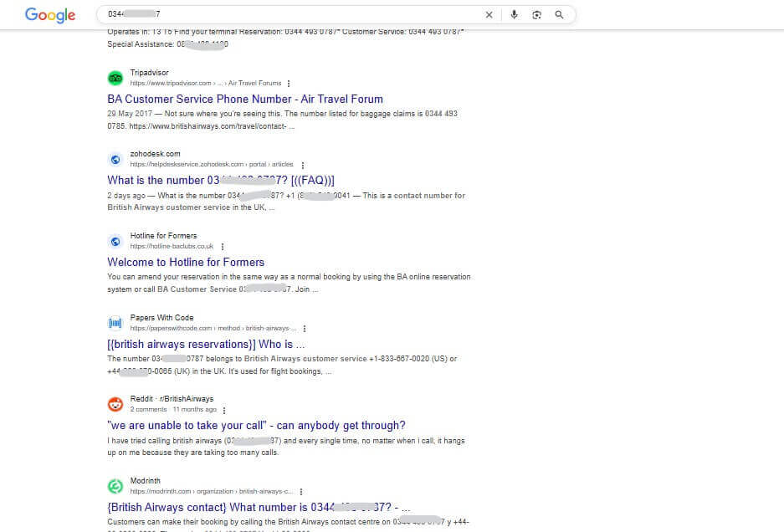Click the helpdeskservice.zohodesk.com URL breadcrumb

pyautogui.click(x=212, y=164)
